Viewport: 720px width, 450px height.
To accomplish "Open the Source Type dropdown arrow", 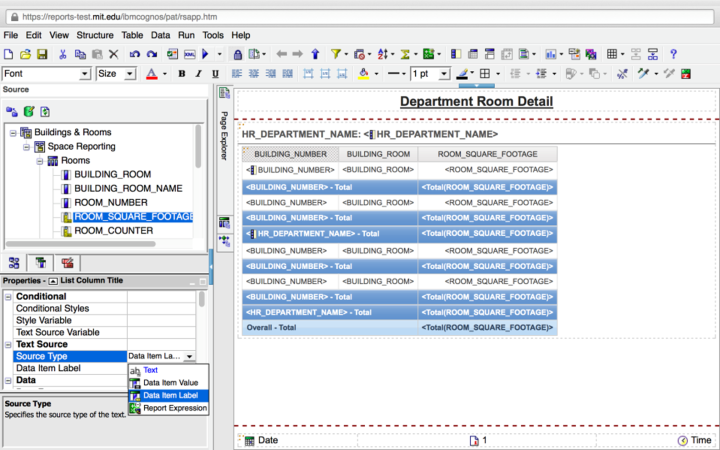I will (190, 356).
